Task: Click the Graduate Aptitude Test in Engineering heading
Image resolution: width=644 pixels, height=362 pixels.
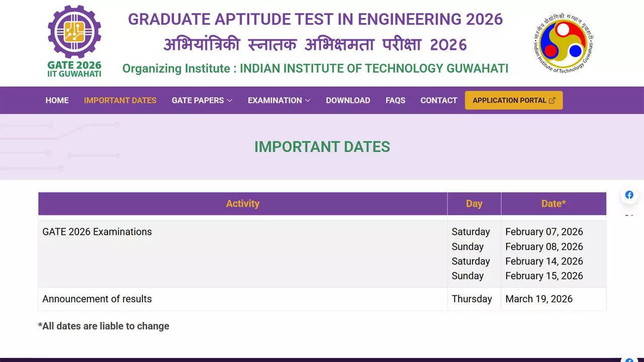Action: pyautogui.click(x=315, y=20)
